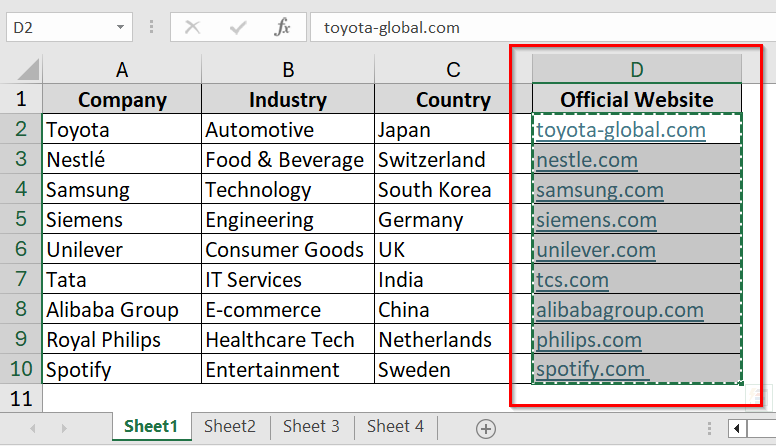Screen dimensions: 776x446
Task: Select column C header
Action: 453,69
